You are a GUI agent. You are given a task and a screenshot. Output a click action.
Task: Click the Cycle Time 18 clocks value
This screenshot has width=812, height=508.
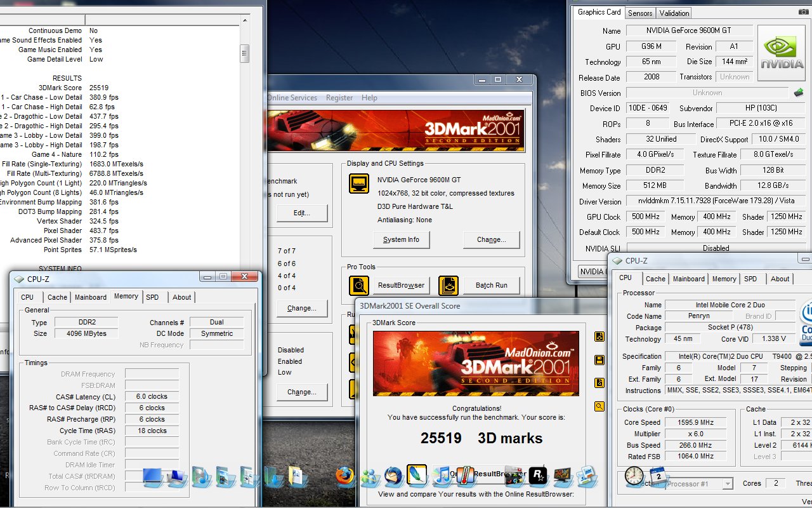(x=152, y=431)
